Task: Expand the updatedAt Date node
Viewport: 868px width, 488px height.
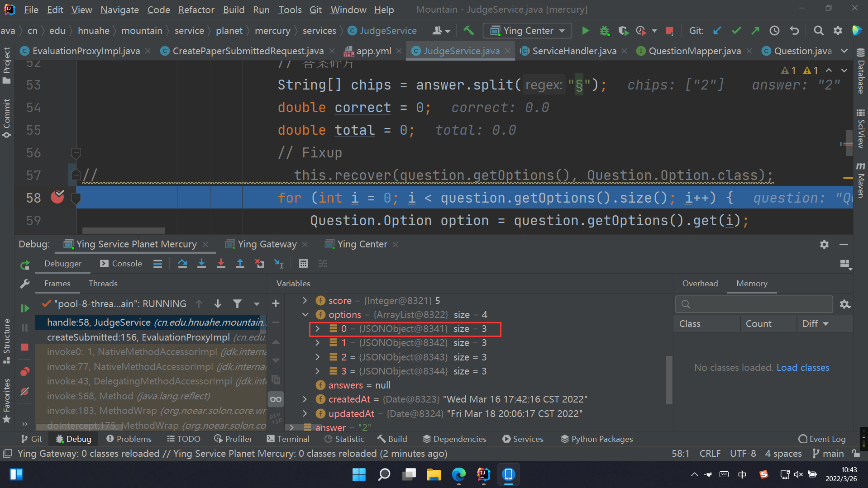Action: [x=305, y=413]
